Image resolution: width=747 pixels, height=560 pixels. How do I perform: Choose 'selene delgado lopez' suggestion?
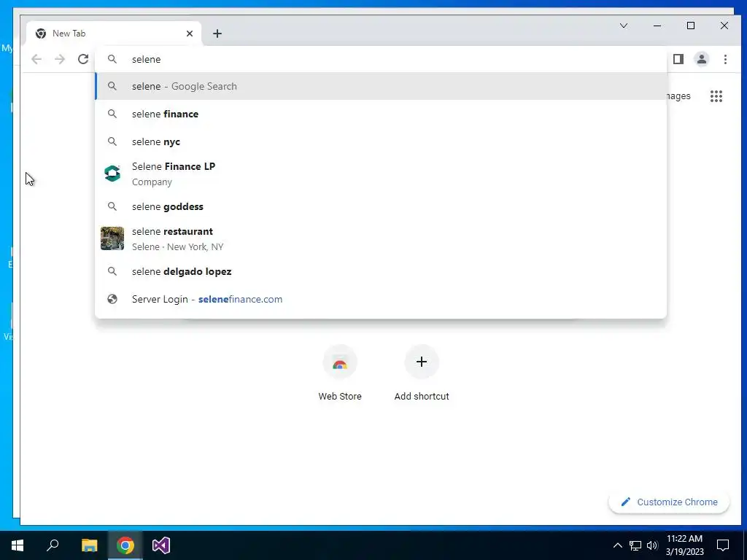(x=381, y=271)
